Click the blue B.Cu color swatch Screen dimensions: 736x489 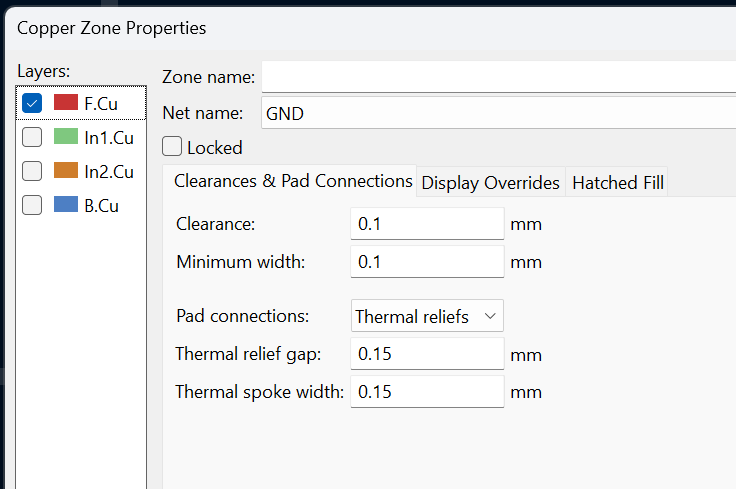pos(66,204)
